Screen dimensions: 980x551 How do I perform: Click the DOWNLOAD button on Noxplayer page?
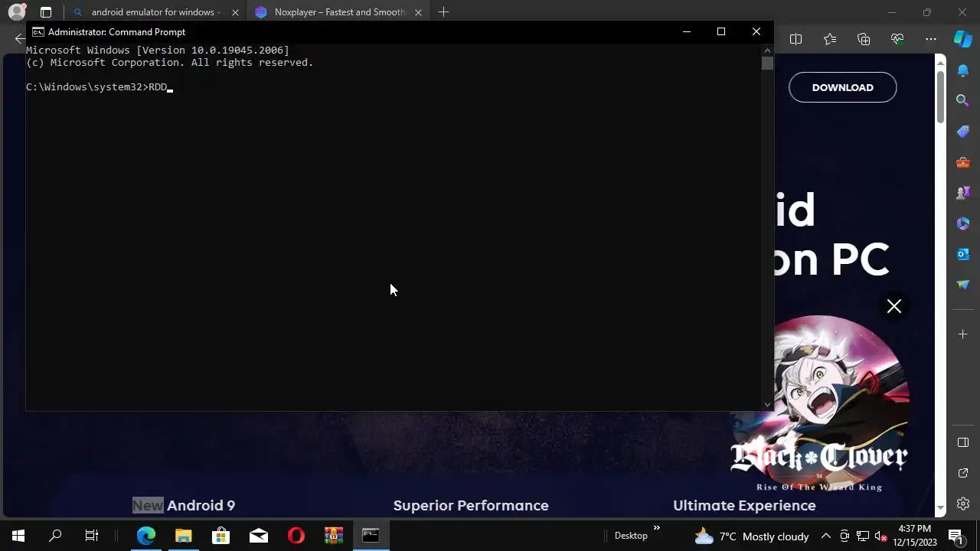point(842,87)
